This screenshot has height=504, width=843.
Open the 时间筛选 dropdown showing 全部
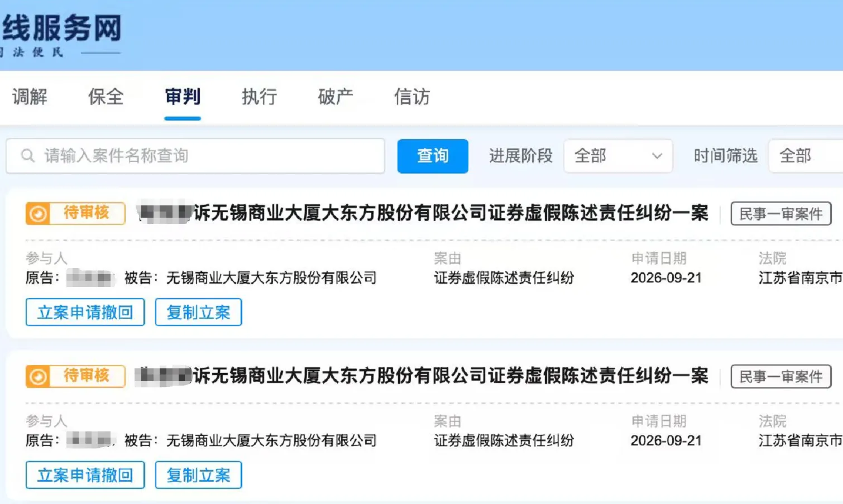point(806,156)
